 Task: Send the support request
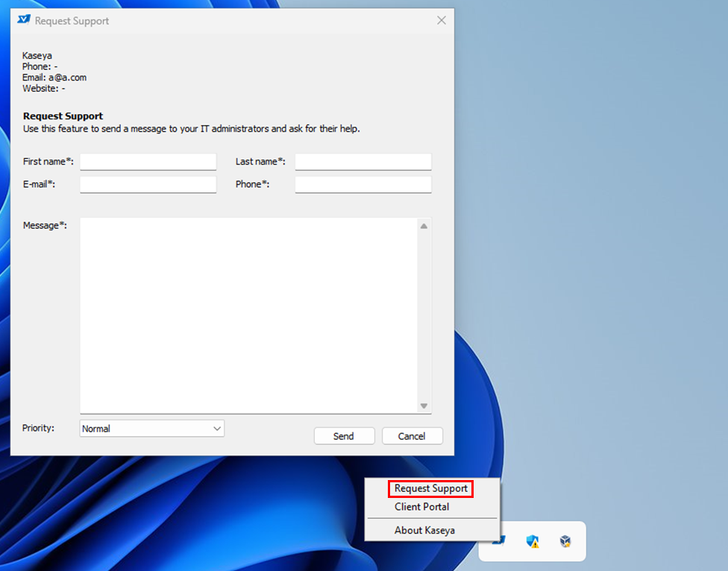click(344, 436)
